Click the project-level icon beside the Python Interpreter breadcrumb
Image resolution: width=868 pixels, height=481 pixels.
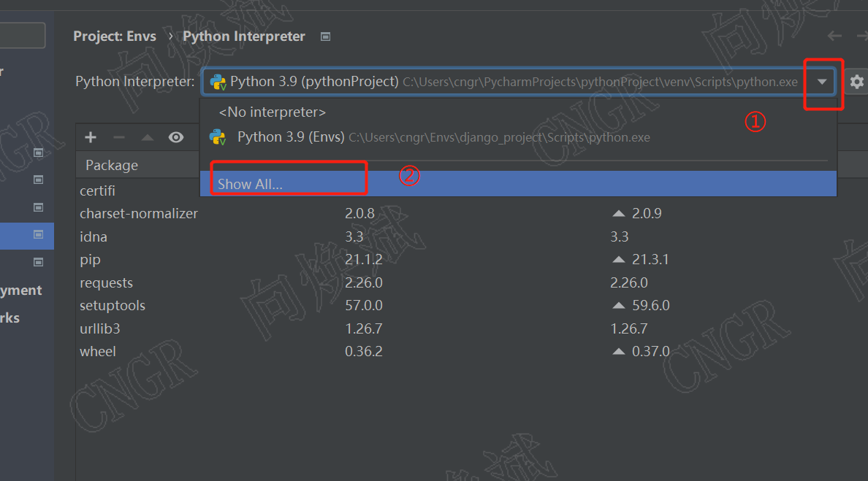tap(326, 36)
